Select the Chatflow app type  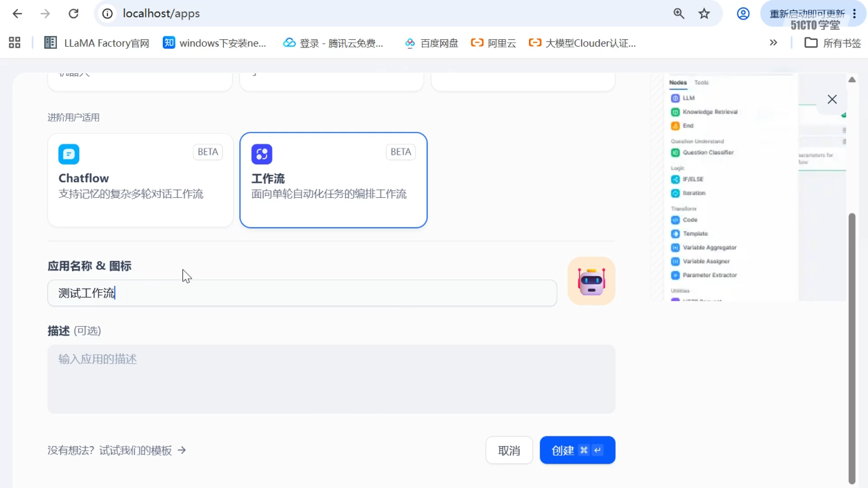[140, 180]
